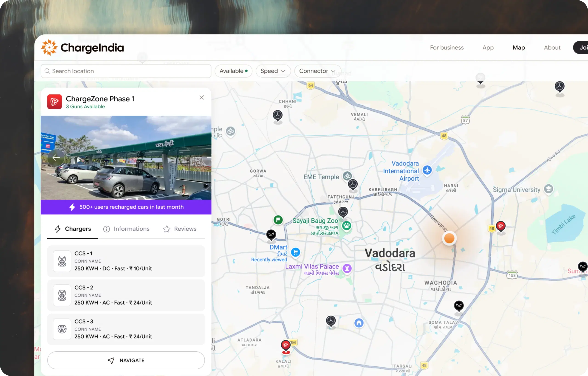This screenshot has height=376, width=588.
Task: Click the Vadodara city label on map
Action: (390, 253)
